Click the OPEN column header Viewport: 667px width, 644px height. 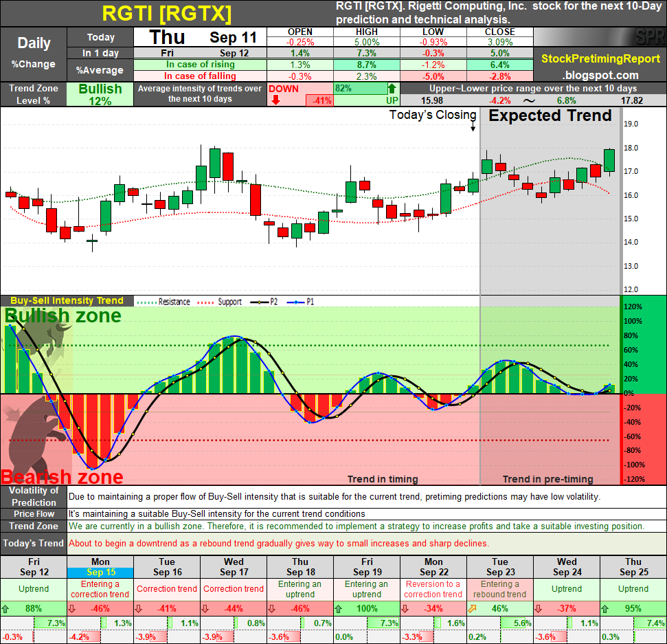tap(300, 32)
